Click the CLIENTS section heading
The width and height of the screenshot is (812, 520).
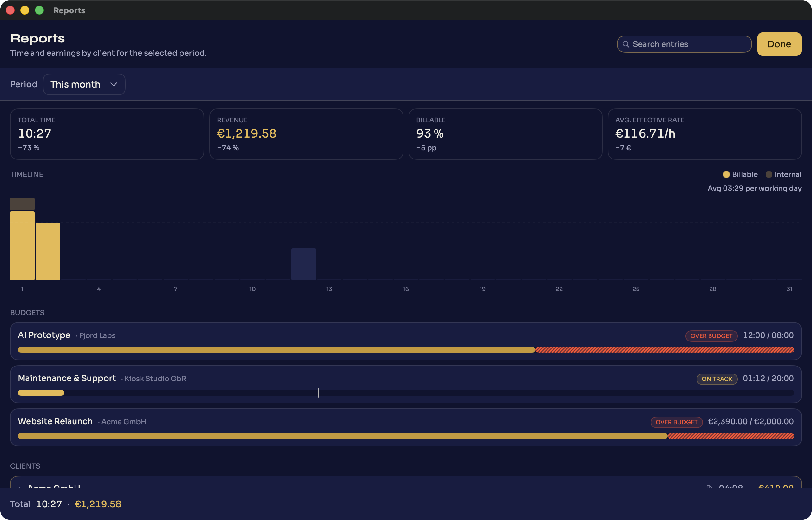(25, 466)
